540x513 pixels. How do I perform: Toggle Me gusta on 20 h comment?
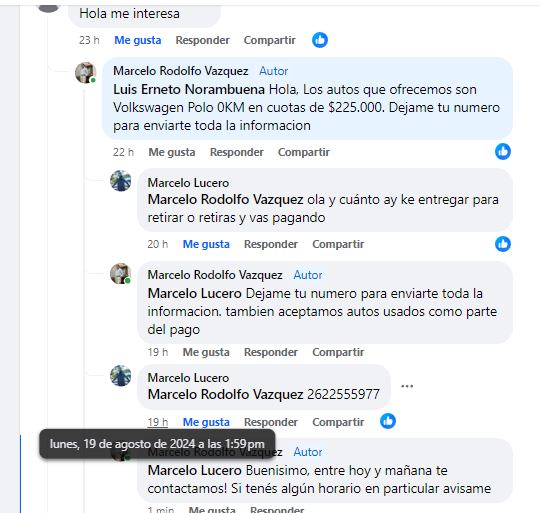[x=206, y=244]
